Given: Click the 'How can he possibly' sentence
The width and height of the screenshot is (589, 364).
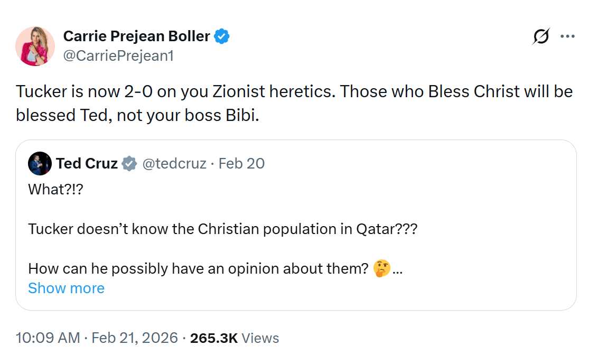Looking at the screenshot, I should pos(198,269).
